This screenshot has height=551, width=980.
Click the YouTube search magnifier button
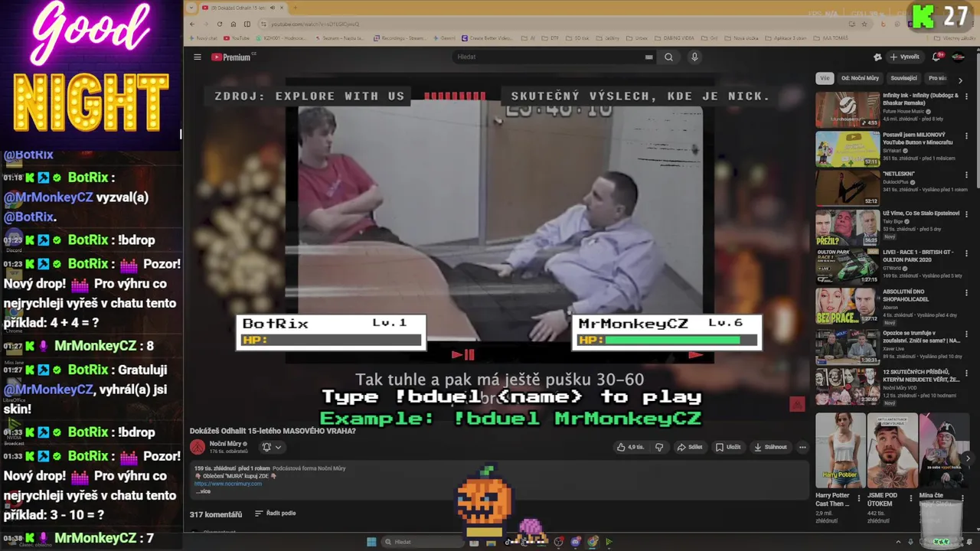coord(668,57)
